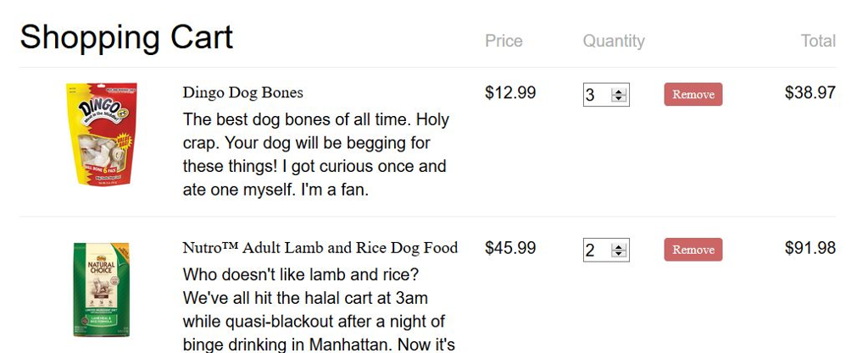The width and height of the screenshot is (868, 353).
Task: Decrease Dingo Dog Bones quantity with down arrow
Action: point(619,98)
